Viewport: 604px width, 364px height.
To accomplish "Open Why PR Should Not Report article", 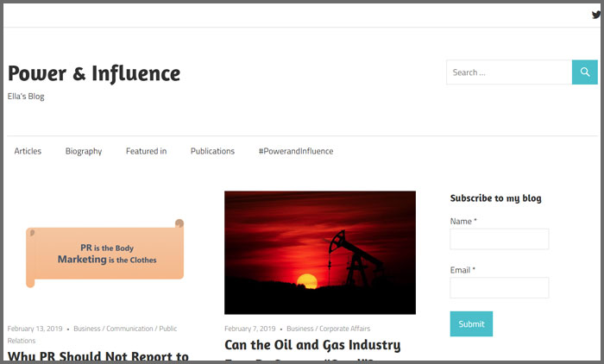I will (x=98, y=356).
